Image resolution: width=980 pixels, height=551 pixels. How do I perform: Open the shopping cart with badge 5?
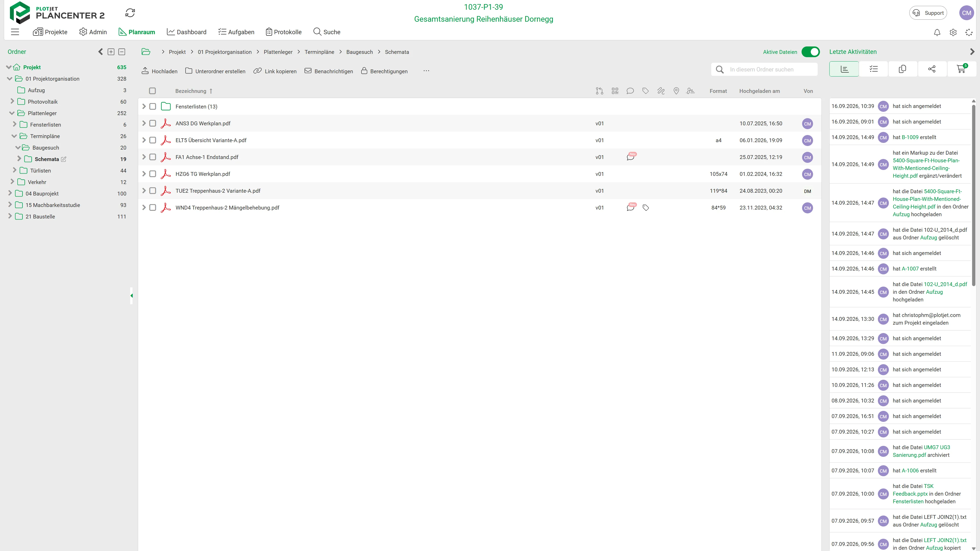pyautogui.click(x=961, y=69)
